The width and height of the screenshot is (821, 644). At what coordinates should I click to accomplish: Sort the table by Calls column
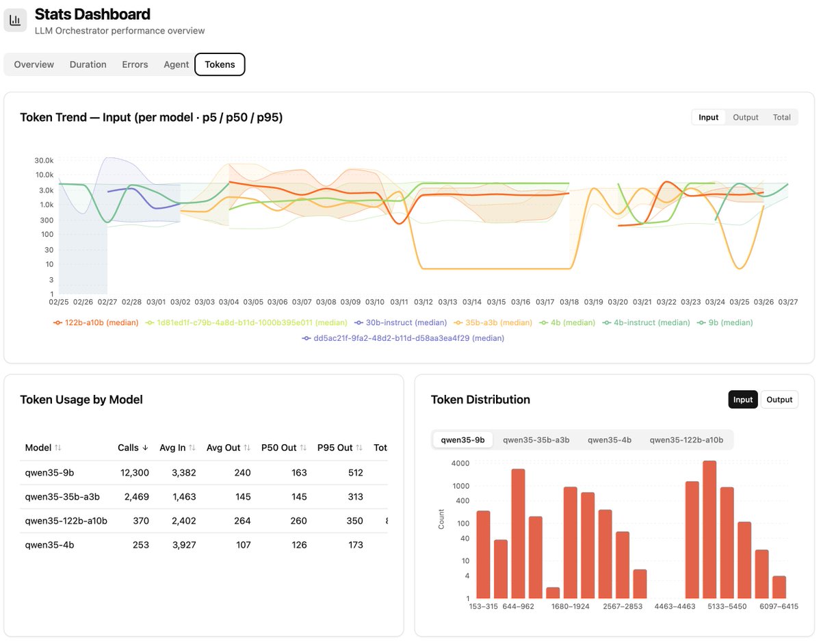pyautogui.click(x=133, y=448)
